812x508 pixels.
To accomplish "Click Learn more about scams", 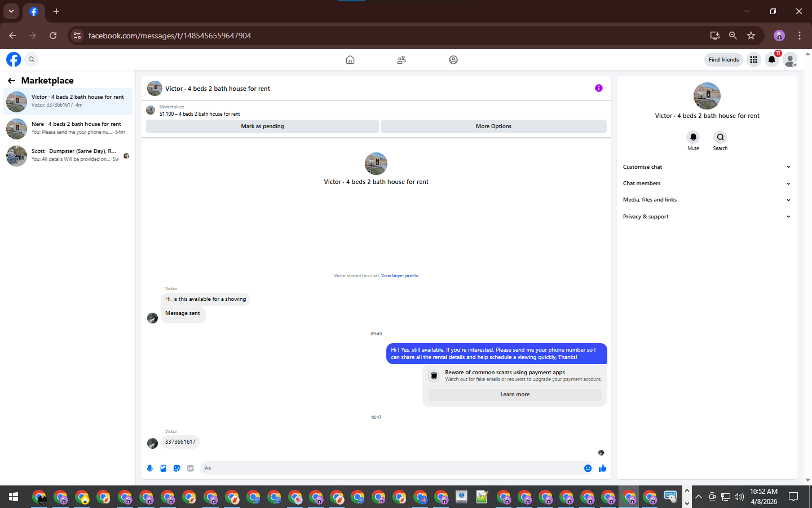I will 515,395.
